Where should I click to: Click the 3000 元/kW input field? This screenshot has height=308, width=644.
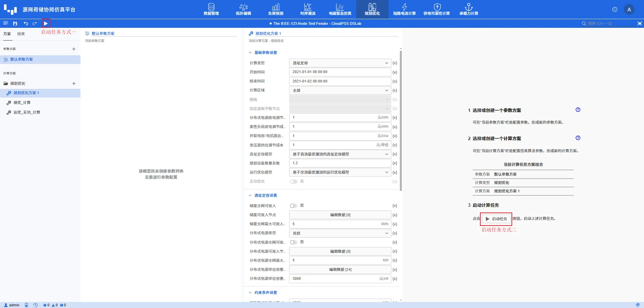click(x=340, y=279)
